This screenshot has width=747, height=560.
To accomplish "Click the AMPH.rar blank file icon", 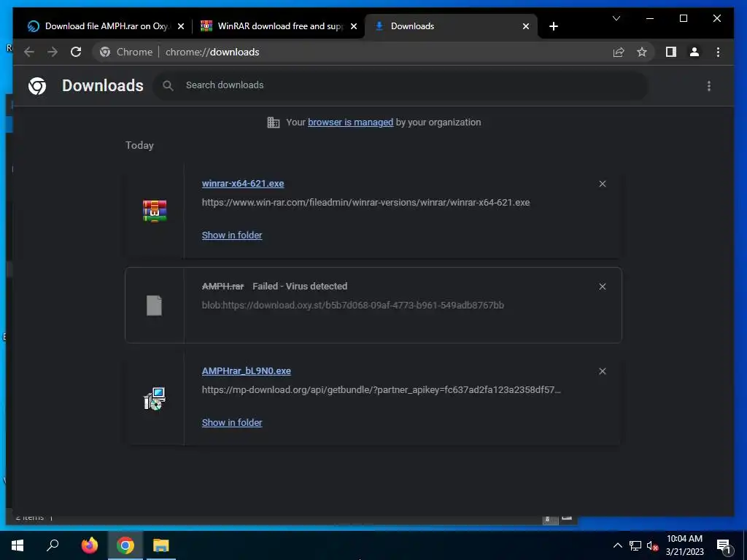I will (155, 306).
